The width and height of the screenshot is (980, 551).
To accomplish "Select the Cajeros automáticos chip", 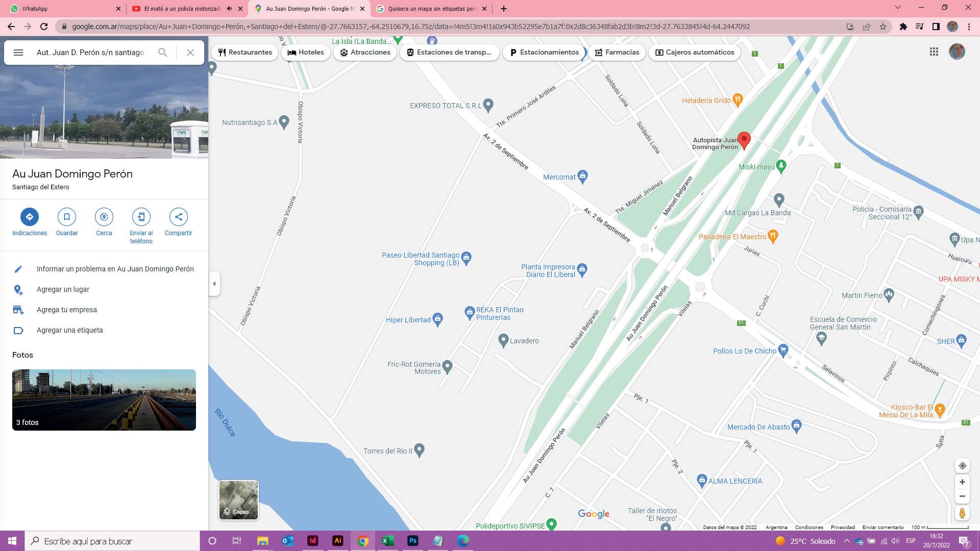I will tap(695, 53).
